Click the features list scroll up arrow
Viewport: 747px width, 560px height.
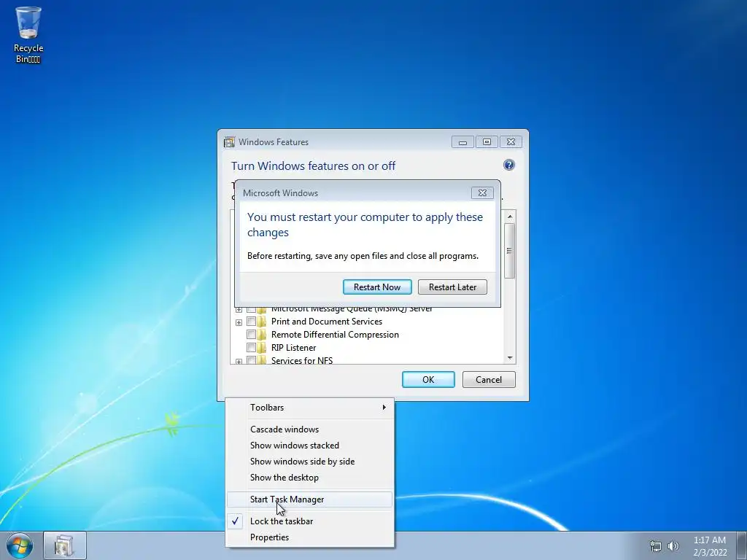click(x=510, y=217)
